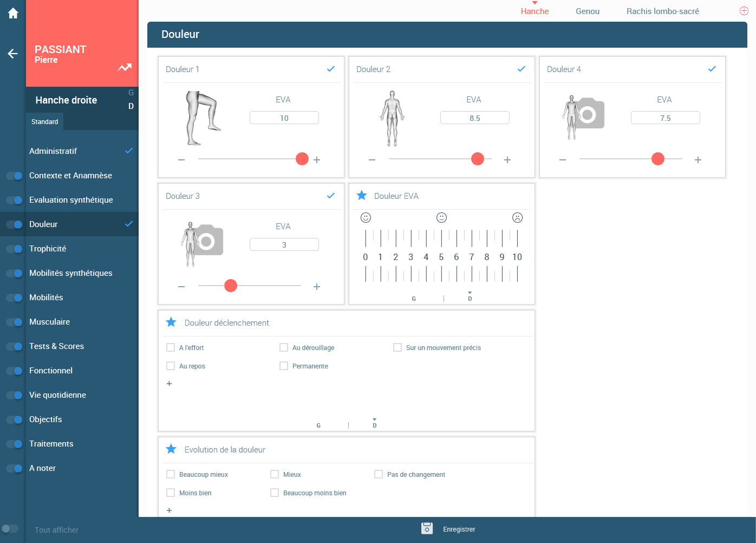Select the happy smiley face
The height and width of the screenshot is (543, 756).
click(366, 217)
